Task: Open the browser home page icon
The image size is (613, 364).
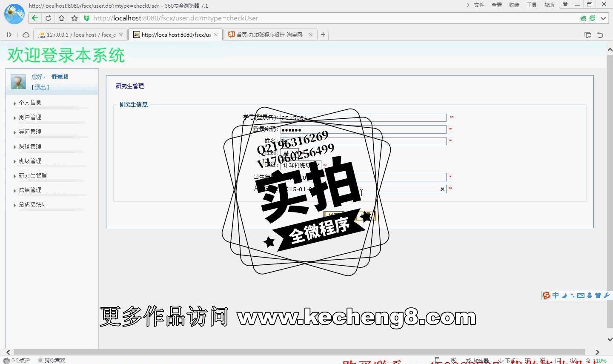Action: pyautogui.click(x=61, y=18)
